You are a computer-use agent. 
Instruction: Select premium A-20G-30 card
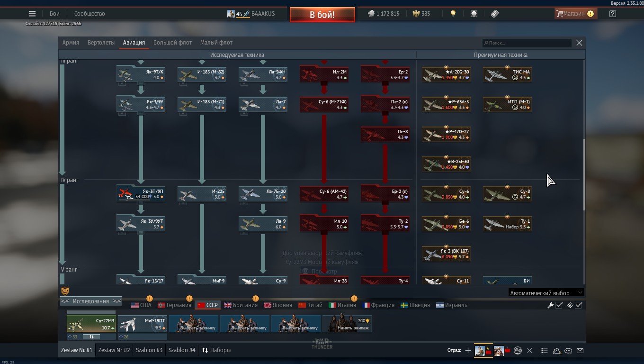click(x=446, y=74)
